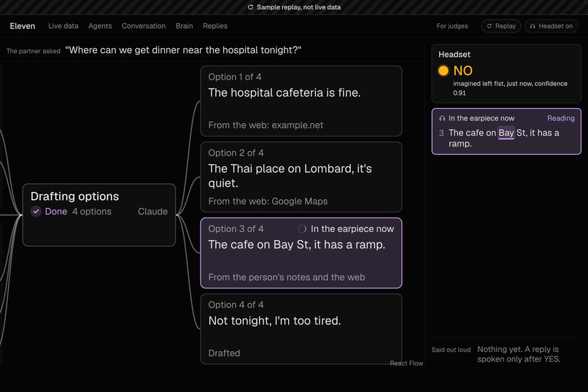This screenshot has height=392, width=588.
Task: Click the Headset panel heading
Action: click(x=454, y=55)
